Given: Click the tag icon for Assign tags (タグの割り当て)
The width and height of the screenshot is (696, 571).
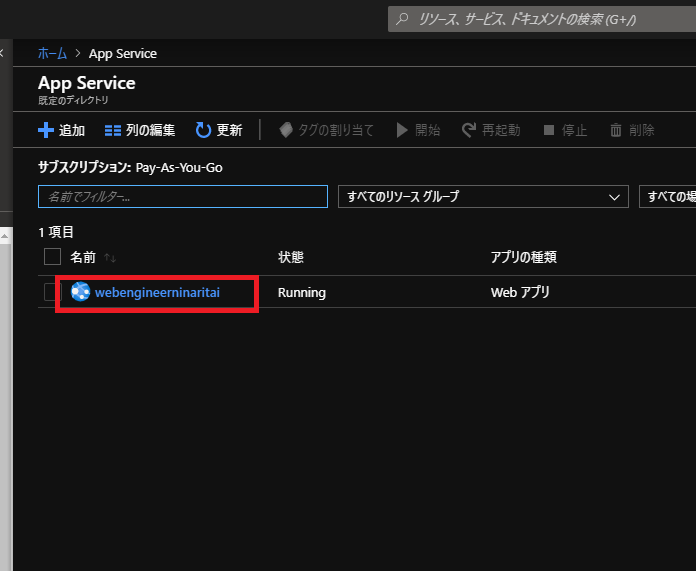Looking at the screenshot, I should [x=286, y=130].
